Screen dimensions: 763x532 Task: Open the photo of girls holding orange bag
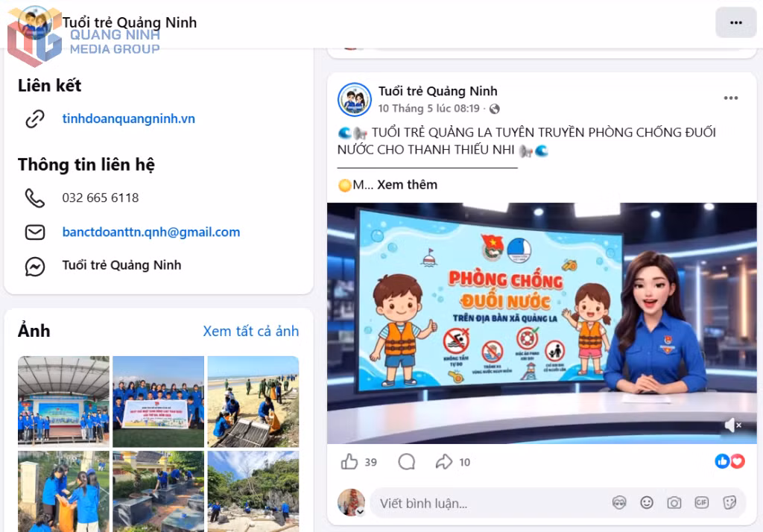[x=64, y=491]
